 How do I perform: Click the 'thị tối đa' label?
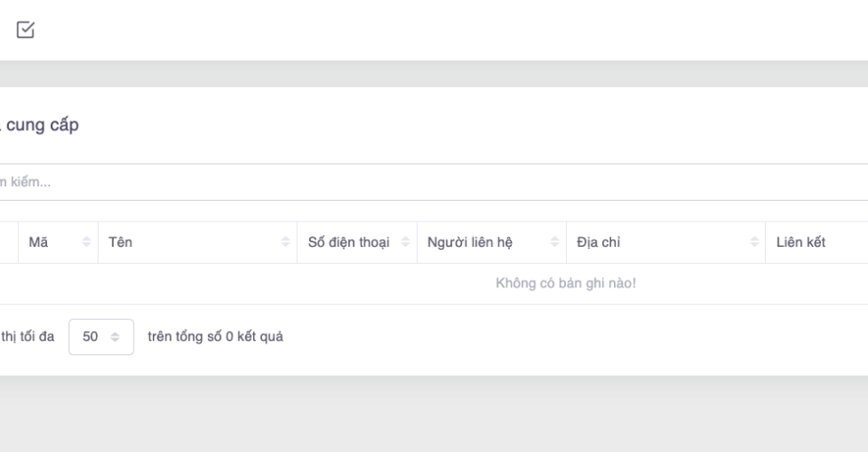[x=27, y=336]
